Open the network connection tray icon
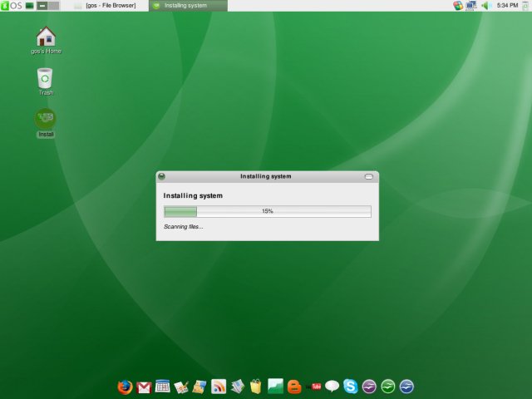 pos(471,6)
